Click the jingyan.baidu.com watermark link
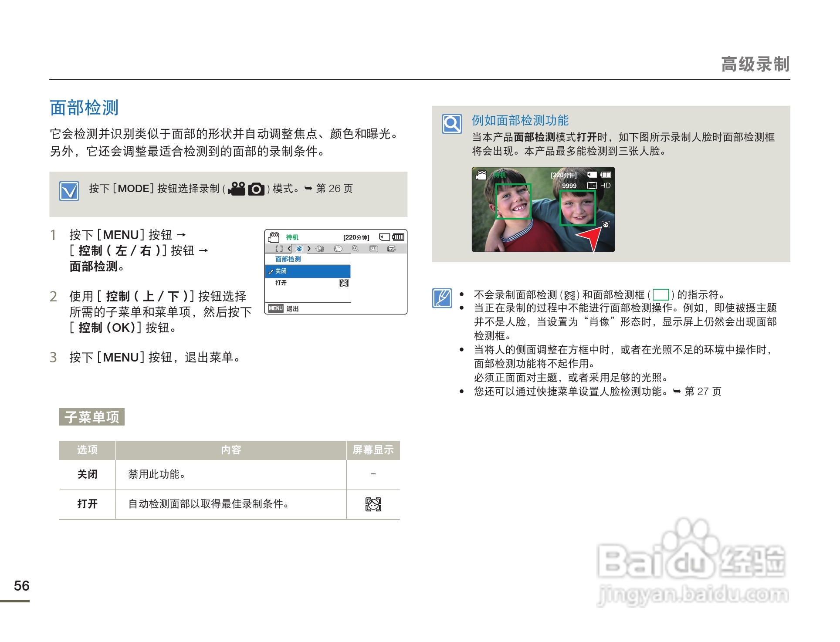Screen dimensions: 840x642 pos(693,595)
